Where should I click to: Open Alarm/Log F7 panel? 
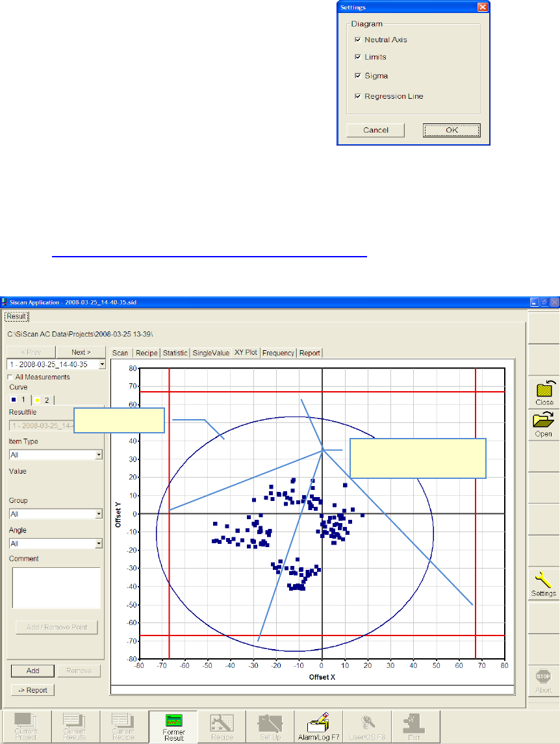coord(319,725)
